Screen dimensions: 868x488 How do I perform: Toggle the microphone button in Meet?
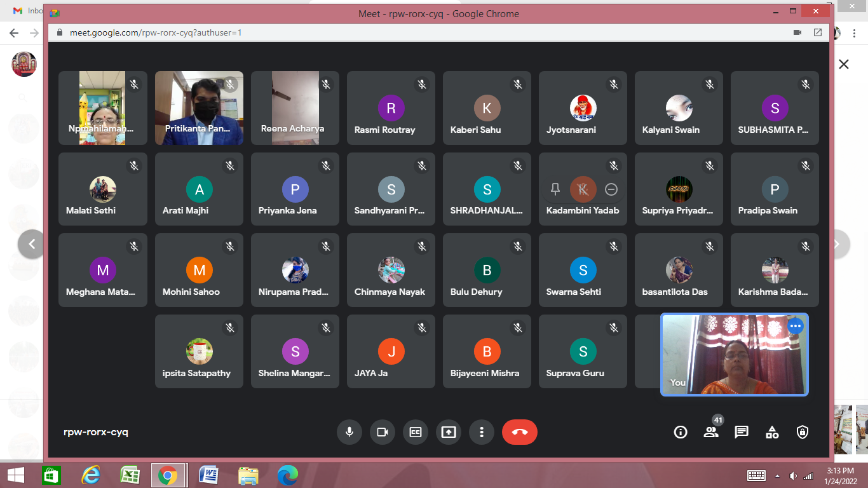(x=349, y=432)
